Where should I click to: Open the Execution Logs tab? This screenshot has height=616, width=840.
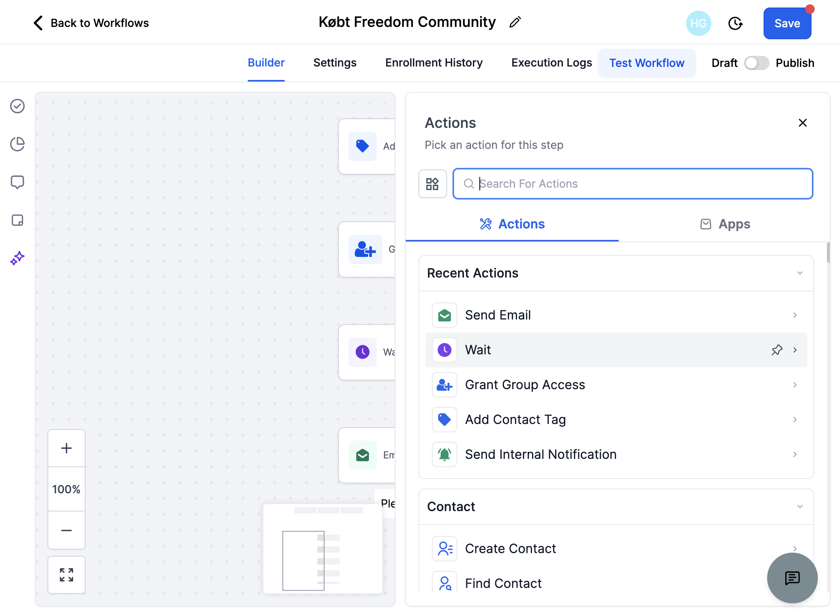click(x=551, y=63)
